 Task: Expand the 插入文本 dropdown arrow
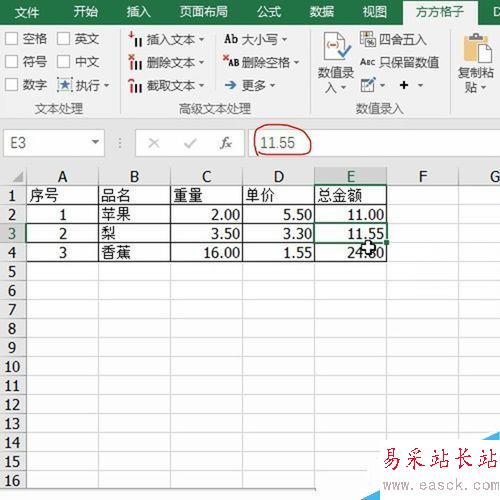click(202, 40)
